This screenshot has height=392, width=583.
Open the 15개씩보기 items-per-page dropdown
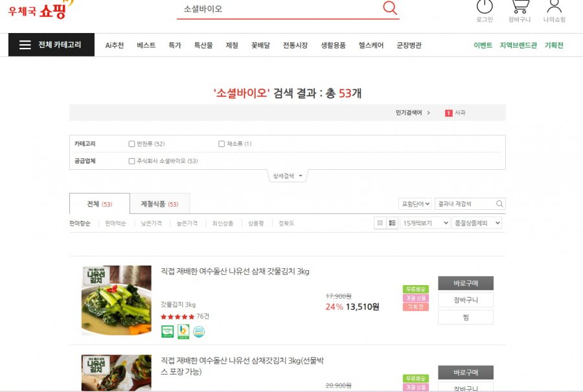click(x=425, y=223)
